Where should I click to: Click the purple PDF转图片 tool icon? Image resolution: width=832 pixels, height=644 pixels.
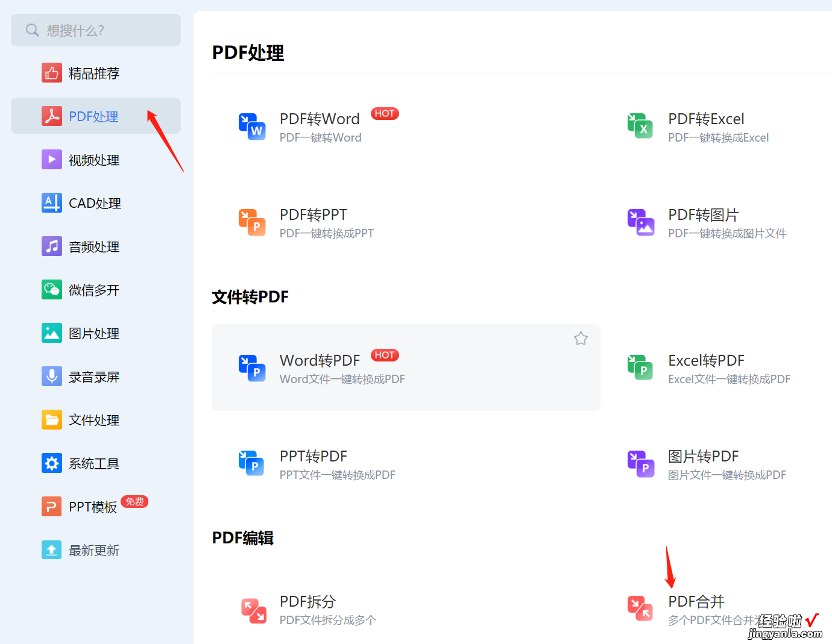[x=641, y=222]
